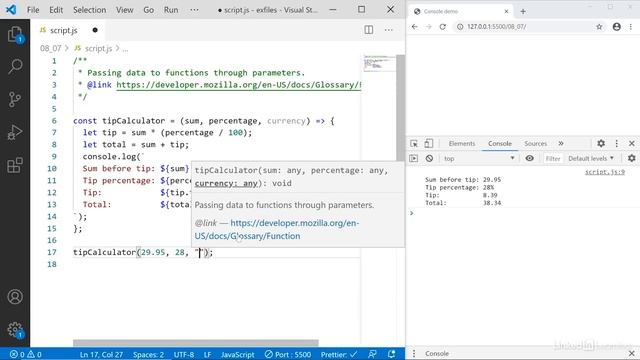Viewport: 640px width, 360px height.
Task: Open editor More Actions ellipsis
Action: click(x=389, y=30)
